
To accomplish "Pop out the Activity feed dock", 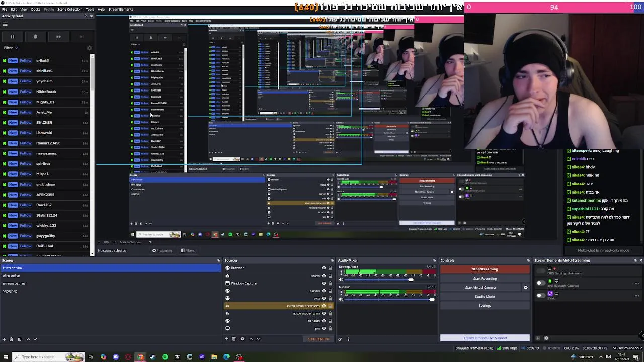I will pyautogui.click(x=86, y=16).
